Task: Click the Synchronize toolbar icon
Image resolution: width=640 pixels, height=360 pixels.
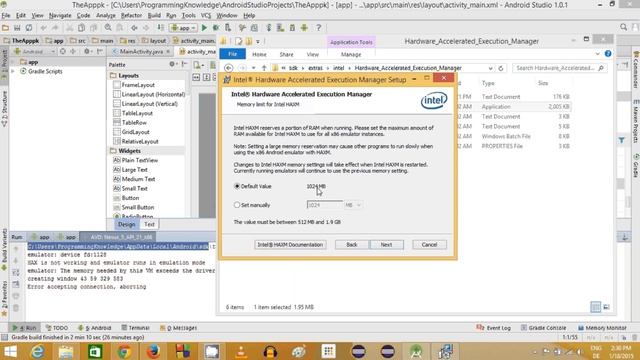Action: [29, 28]
